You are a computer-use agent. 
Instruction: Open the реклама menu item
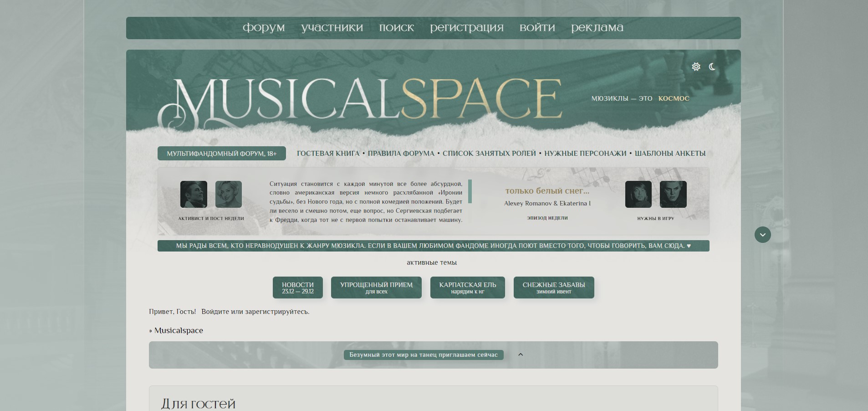597,27
